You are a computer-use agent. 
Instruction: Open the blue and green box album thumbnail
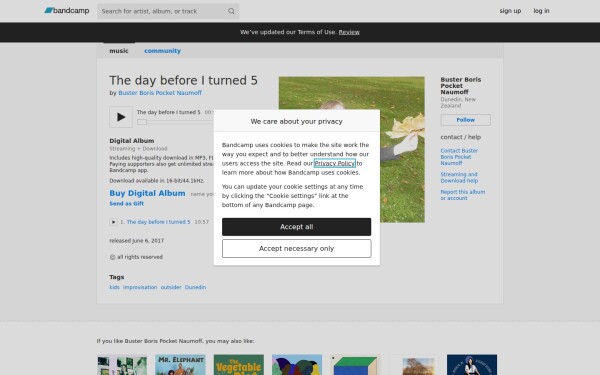click(355, 365)
